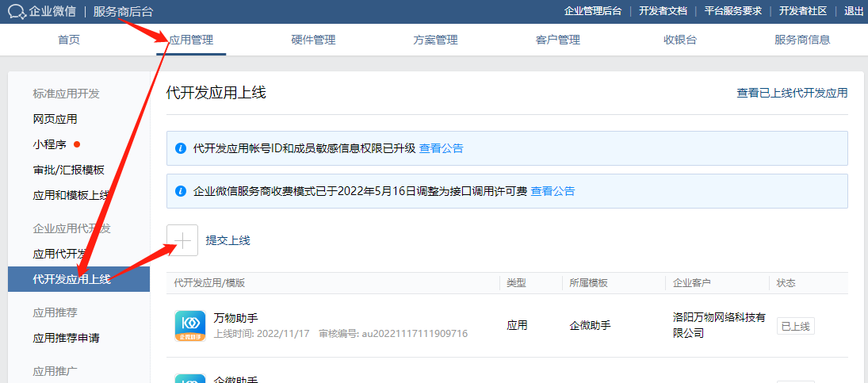The image size is (868, 383).
Task: Click 洛阳万物网络科技有限公司 customer cell
Action: click(x=719, y=325)
